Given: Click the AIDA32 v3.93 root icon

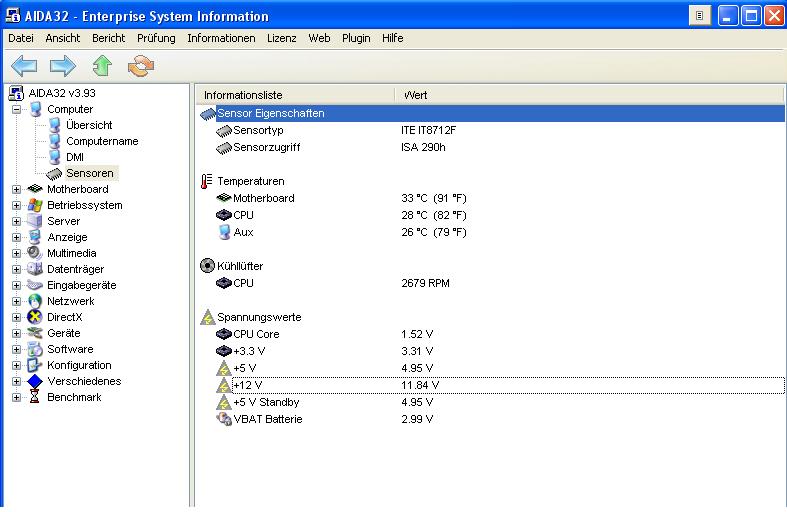Looking at the screenshot, I should point(17,93).
